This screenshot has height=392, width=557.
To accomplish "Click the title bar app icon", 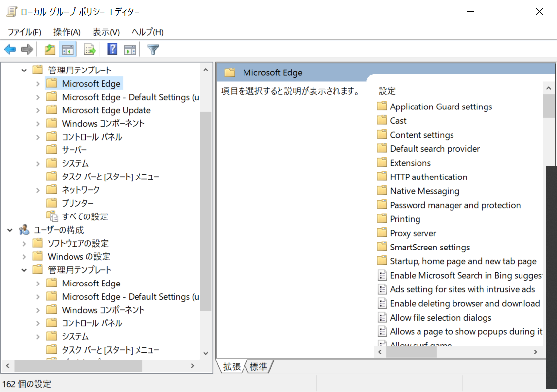I will point(12,12).
